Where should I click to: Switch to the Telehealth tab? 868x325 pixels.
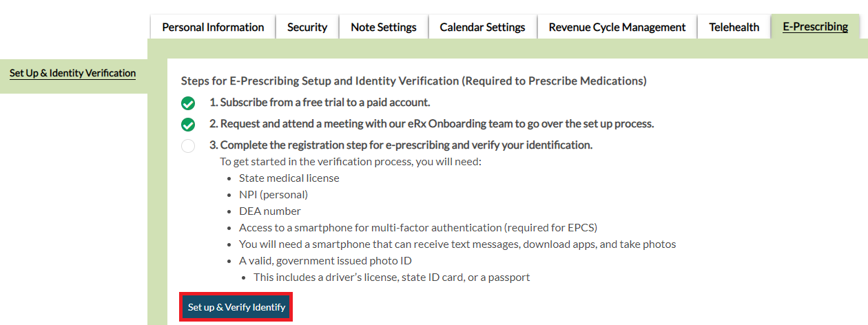[x=734, y=28]
